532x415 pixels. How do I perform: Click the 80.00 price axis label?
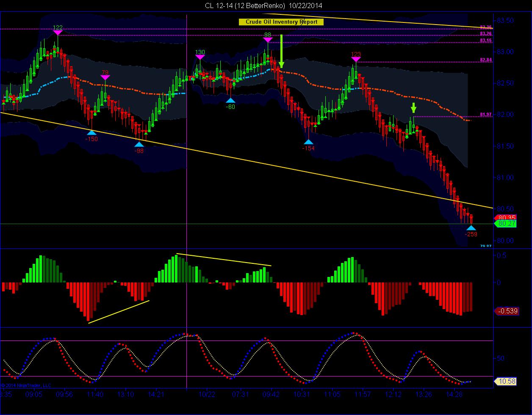pyautogui.click(x=505, y=241)
